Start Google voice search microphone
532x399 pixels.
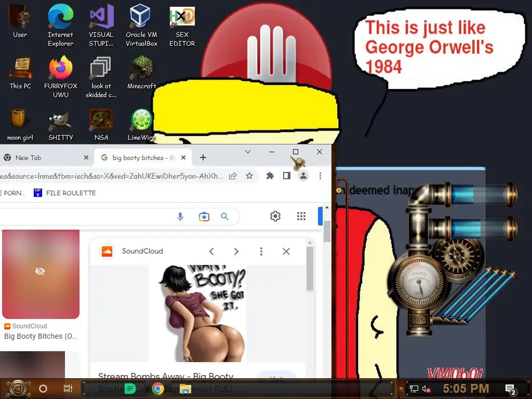pos(180,217)
